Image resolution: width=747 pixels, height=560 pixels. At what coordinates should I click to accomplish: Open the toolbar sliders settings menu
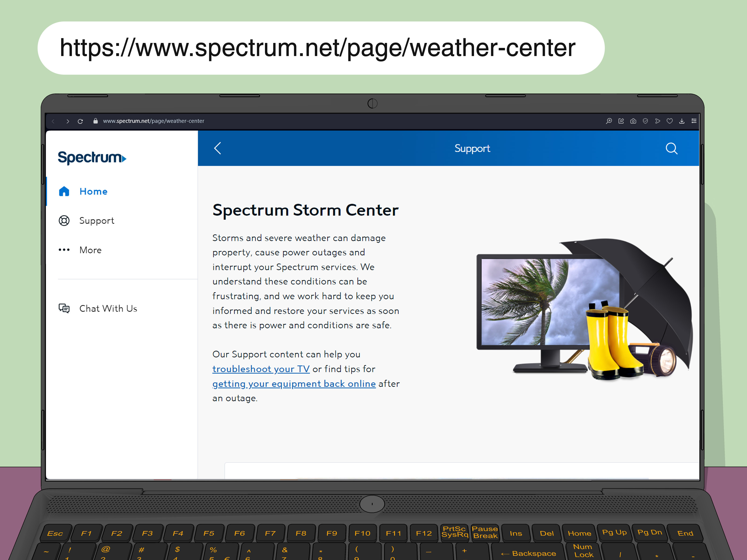tap(694, 121)
